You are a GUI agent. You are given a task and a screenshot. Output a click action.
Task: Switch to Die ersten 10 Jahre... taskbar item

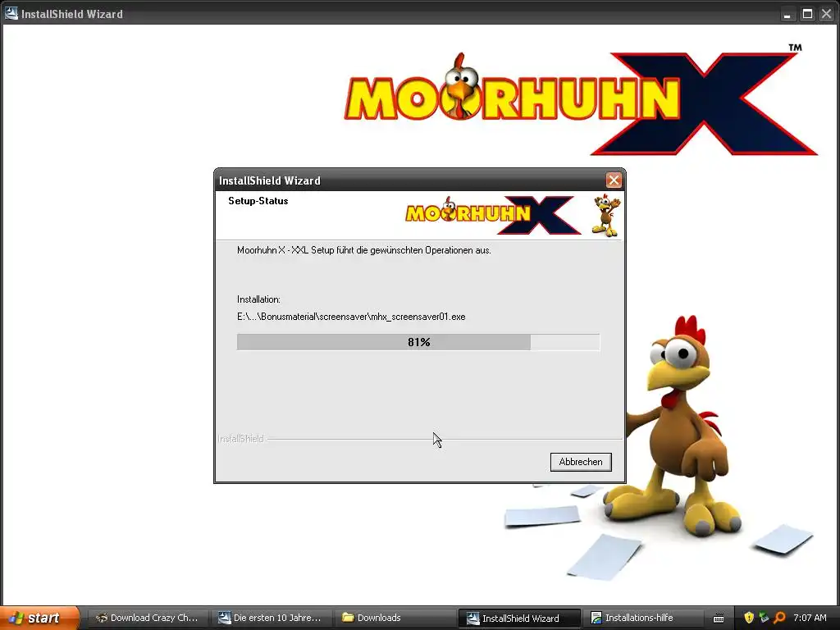[x=270, y=618]
